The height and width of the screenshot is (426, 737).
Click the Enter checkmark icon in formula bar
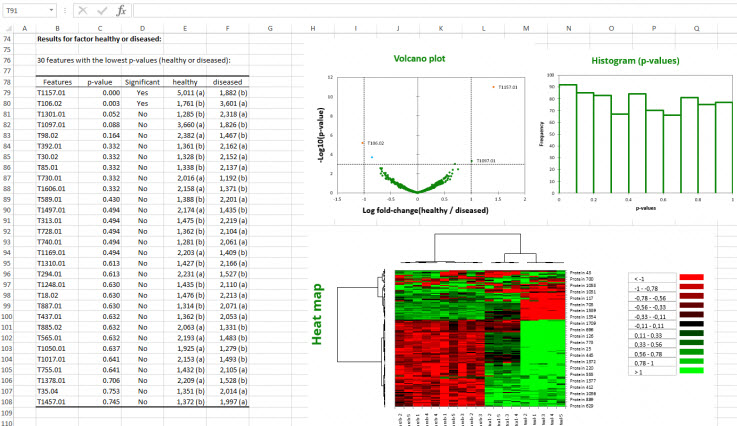(x=101, y=10)
